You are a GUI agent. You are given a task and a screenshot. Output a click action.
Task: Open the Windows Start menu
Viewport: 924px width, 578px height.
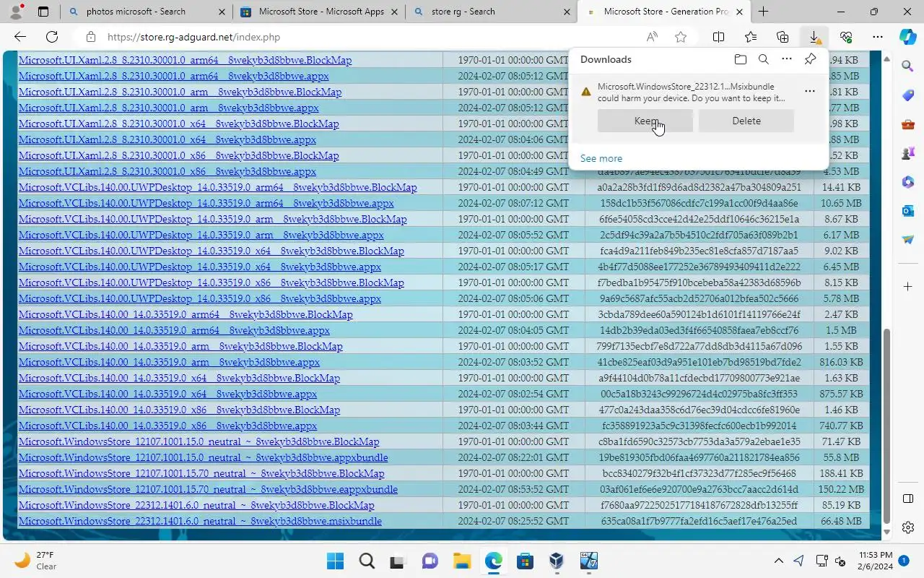point(335,561)
